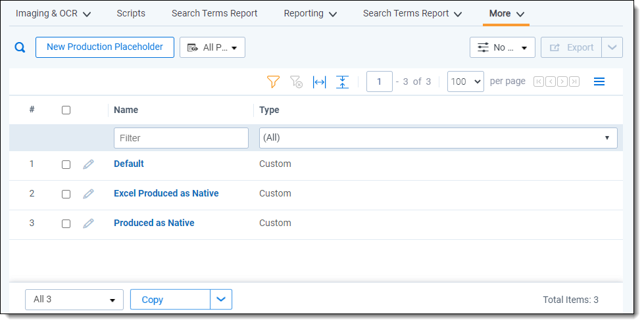The width and height of the screenshot is (644, 324).
Task: Toggle the orange filter icon
Action: pos(274,81)
